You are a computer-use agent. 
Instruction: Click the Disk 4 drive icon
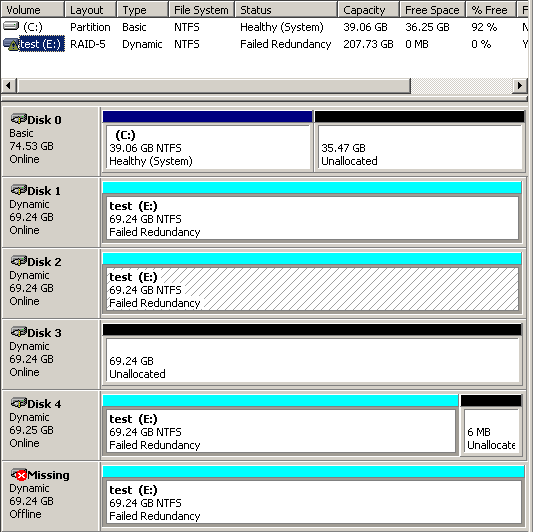(18, 403)
